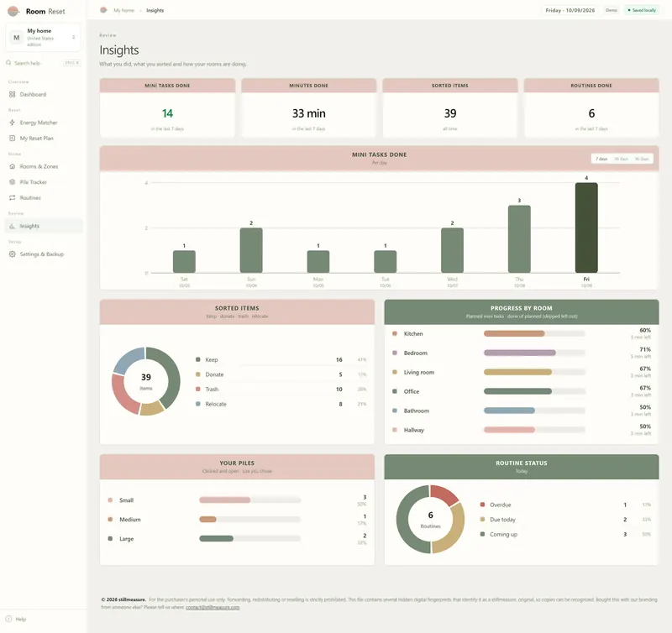Click the Trash count '10'
This screenshot has width=672, height=633.
tap(339, 390)
